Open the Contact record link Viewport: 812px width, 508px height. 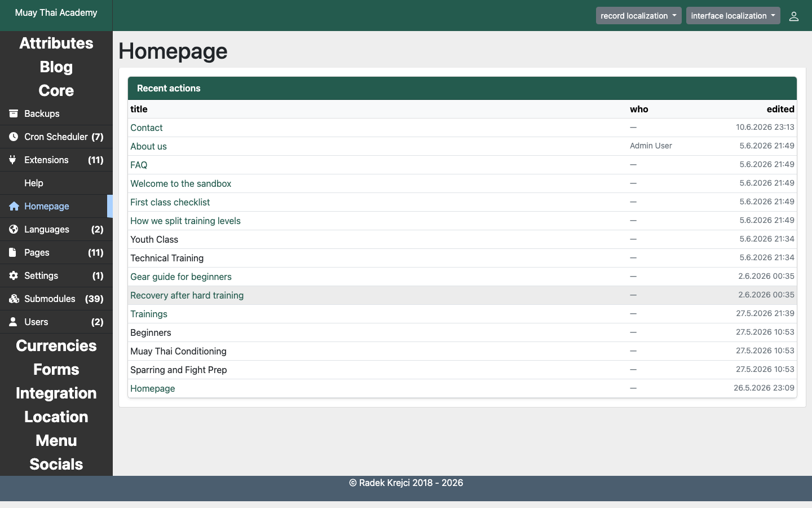point(147,128)
